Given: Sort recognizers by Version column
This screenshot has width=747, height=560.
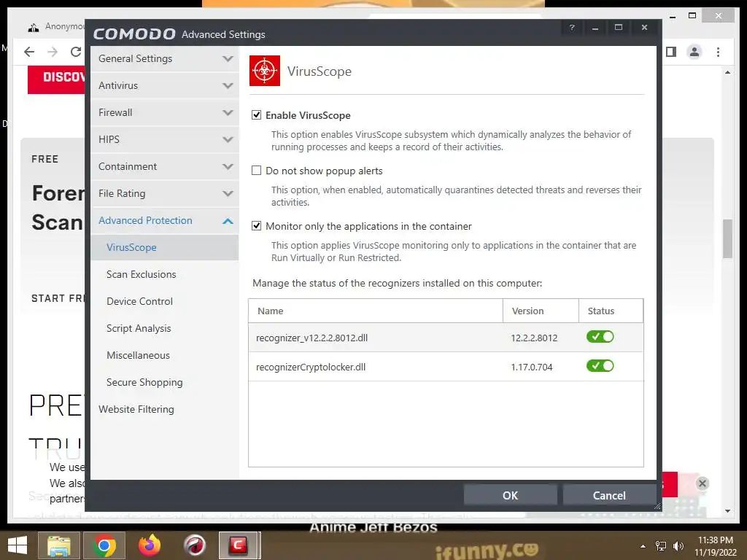Looking at the screenshot, I should (x=541, y=311).
